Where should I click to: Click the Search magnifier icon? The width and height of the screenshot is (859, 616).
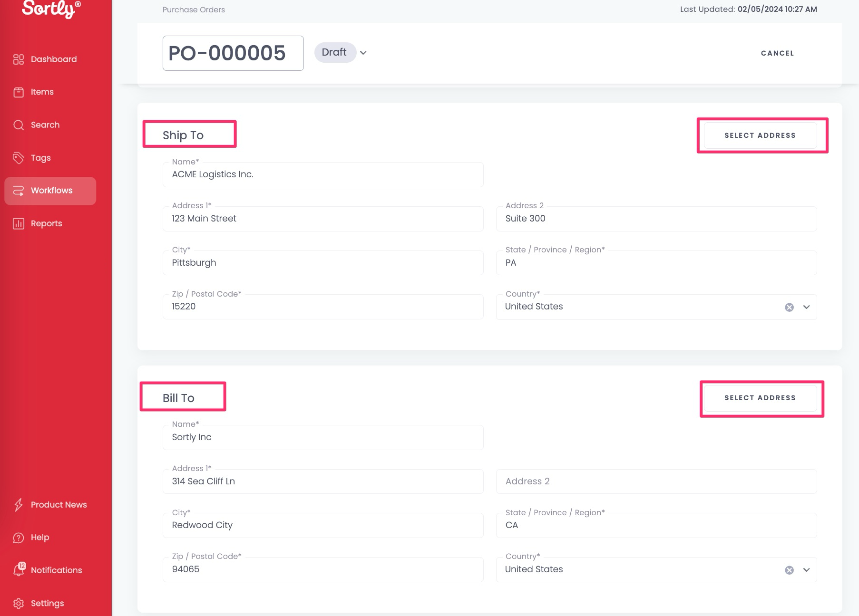click(x=19, y=125)
